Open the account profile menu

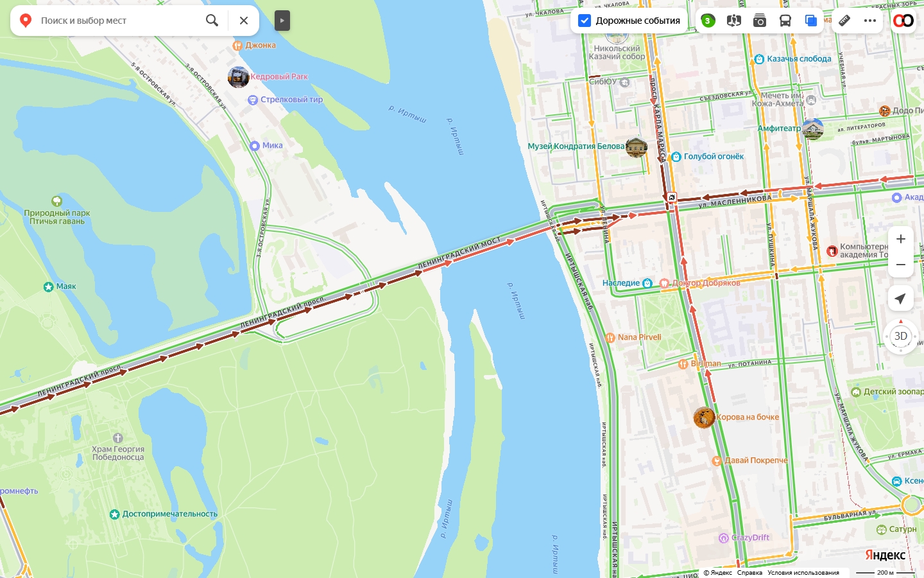(903, 21)
